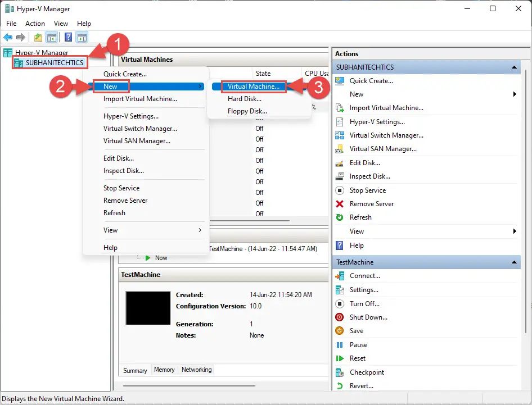The height and width of the screenshot is (405, 532).
Task: Click green Refresh icon in Actions pane
Action: tap(340, 217)
